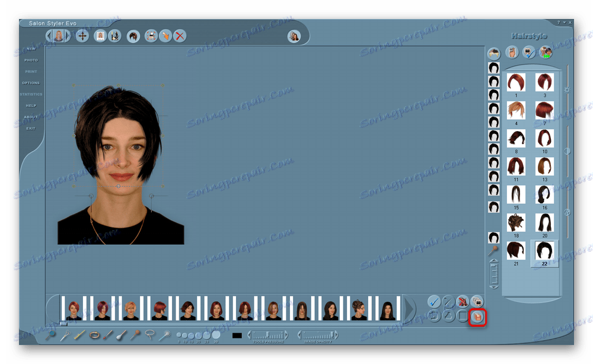Select the largest brush size circle 30
Viewport: 593px width, 364px height.
215,336
